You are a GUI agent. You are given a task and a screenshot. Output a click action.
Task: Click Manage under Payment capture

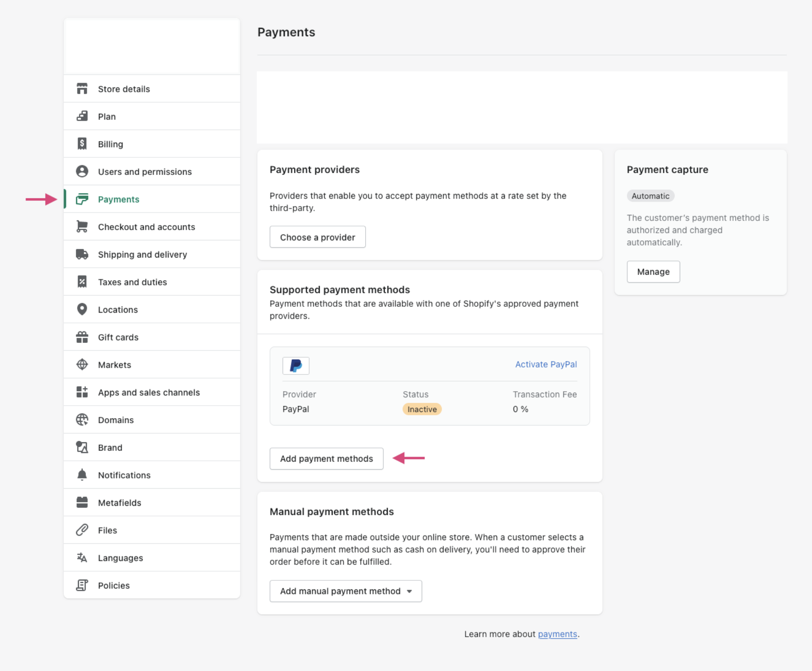click(653, 271)
